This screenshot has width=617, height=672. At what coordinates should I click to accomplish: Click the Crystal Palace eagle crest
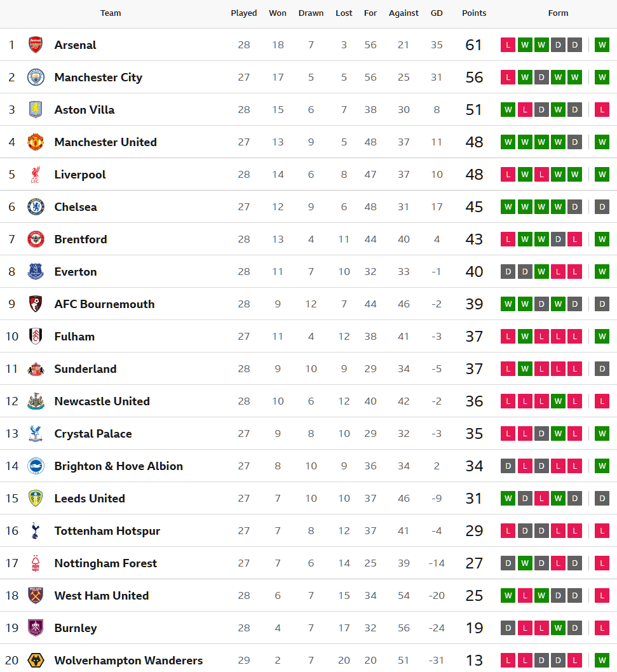(36, 434)
